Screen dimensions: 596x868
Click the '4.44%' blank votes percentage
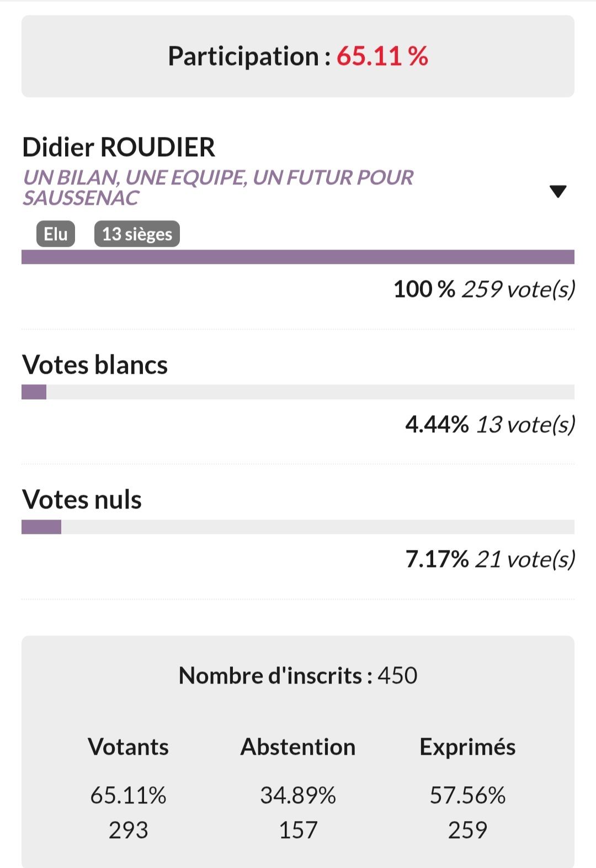click(x=437, y=425)
